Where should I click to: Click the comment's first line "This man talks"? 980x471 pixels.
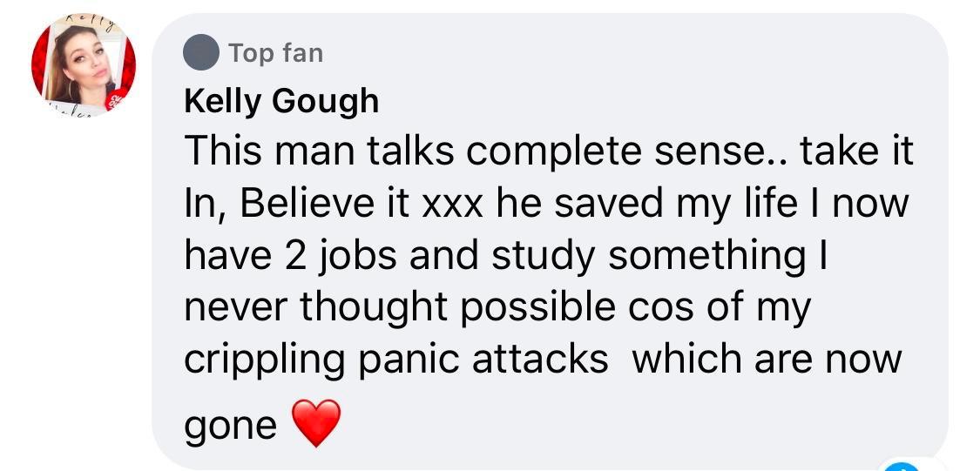[320, 152]
